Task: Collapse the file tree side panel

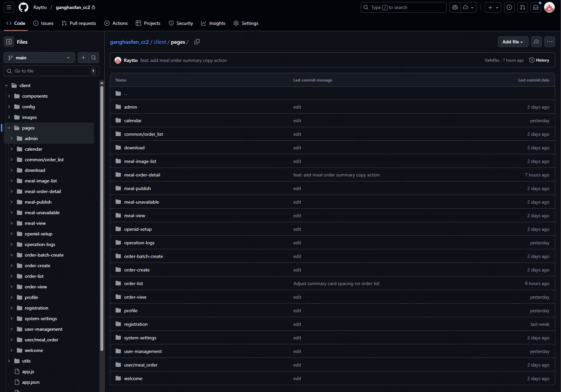Action: [x=9, y=42]
